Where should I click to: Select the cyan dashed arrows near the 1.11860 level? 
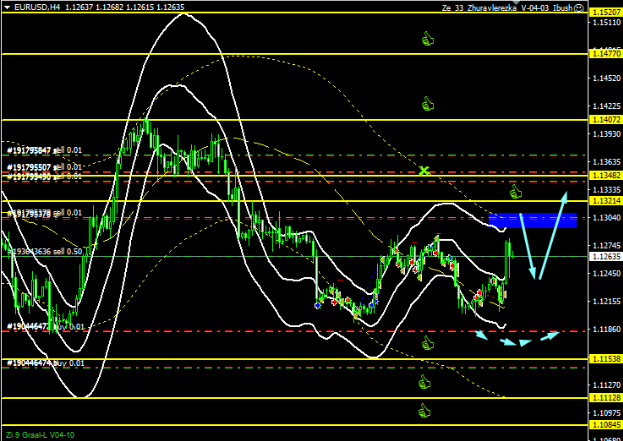[515, 339]
